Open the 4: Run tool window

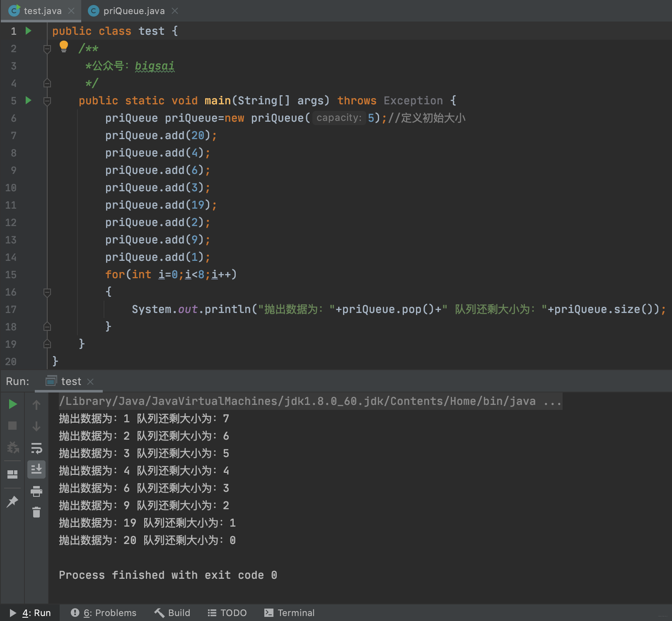point(30,613)
